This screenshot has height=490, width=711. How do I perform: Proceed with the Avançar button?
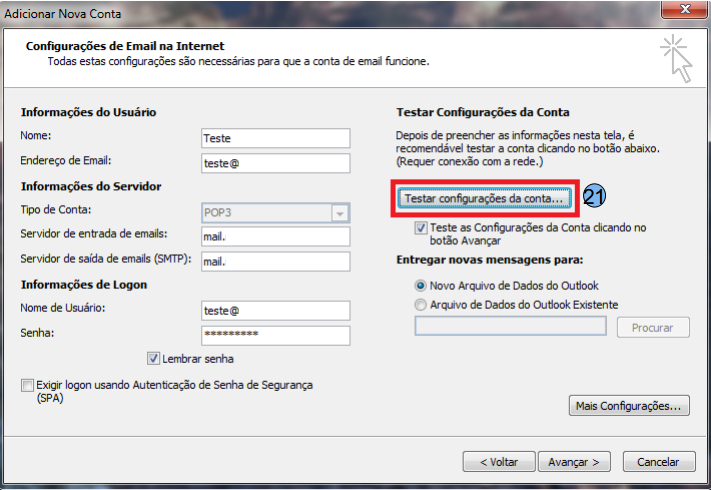click(574, 461)
